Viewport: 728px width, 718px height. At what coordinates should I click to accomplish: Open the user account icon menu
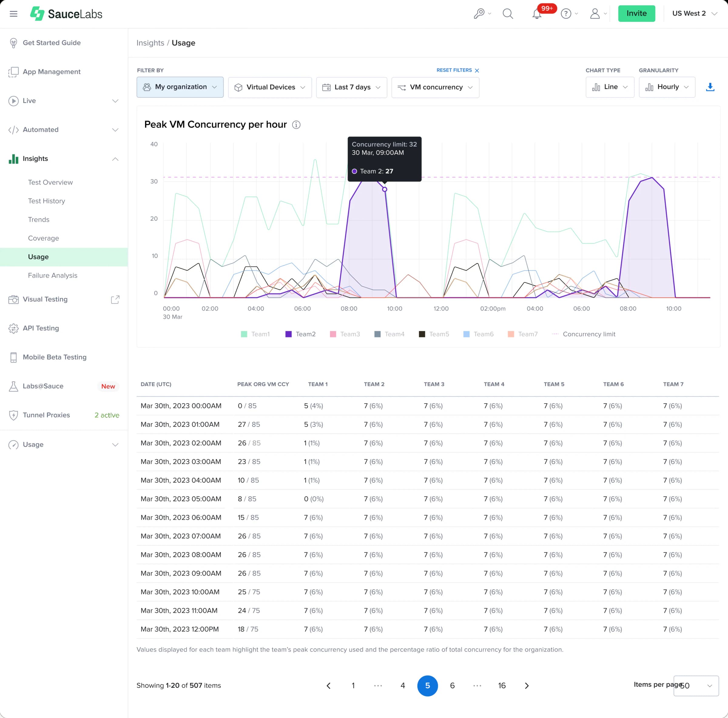coord(598,14)
